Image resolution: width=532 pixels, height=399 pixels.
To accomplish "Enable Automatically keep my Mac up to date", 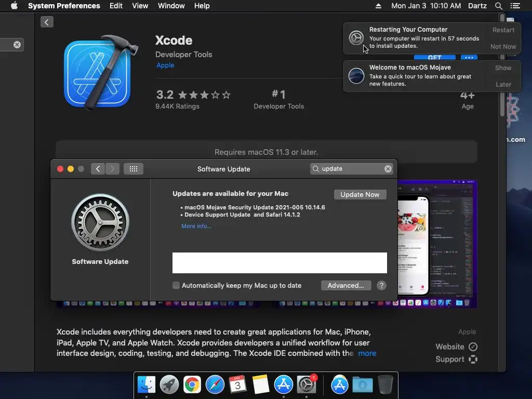I will pos(176,285).
